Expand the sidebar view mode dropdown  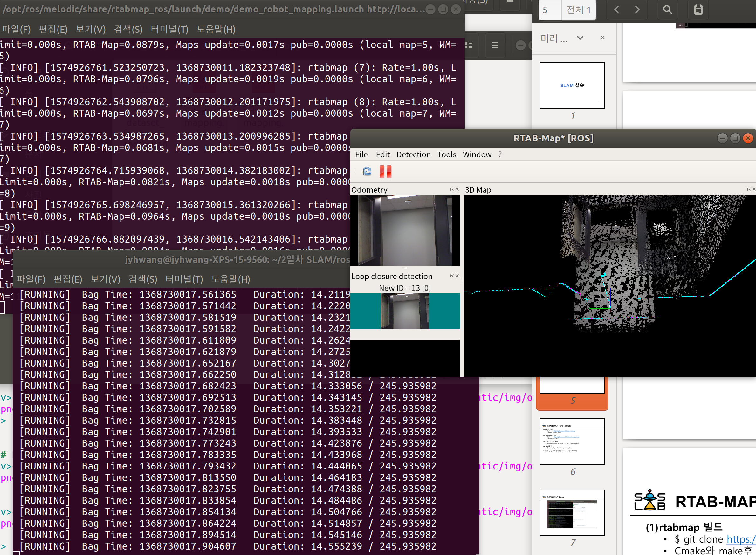(x=580, y=38)
